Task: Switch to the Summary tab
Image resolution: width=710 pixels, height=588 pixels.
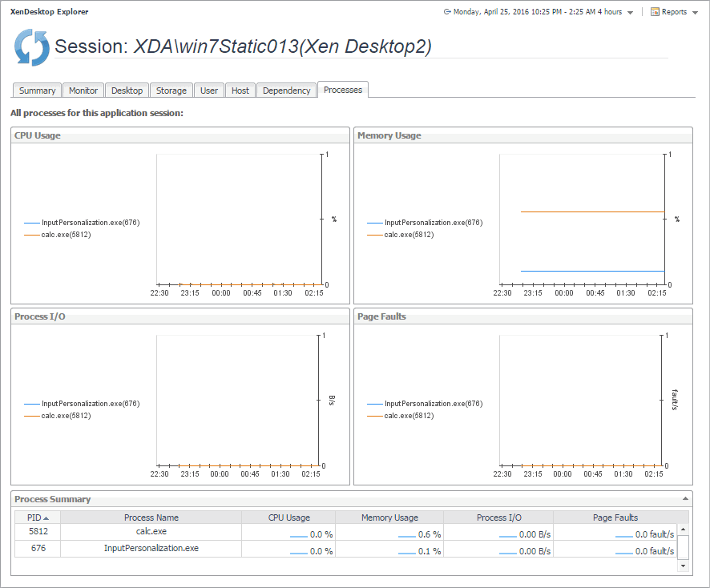Action: tap(37, 91)
